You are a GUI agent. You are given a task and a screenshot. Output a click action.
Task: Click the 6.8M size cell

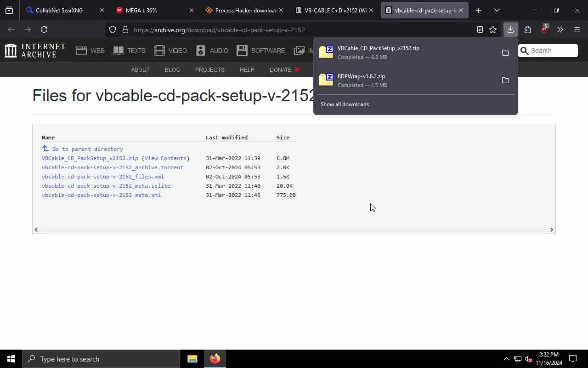(283, 158)
